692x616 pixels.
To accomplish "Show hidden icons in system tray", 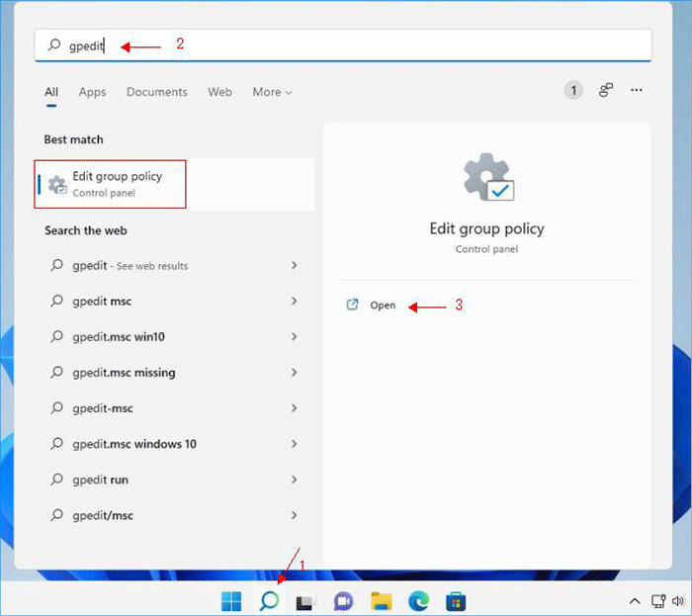I will pyautogui.click(x=635, y=601).
